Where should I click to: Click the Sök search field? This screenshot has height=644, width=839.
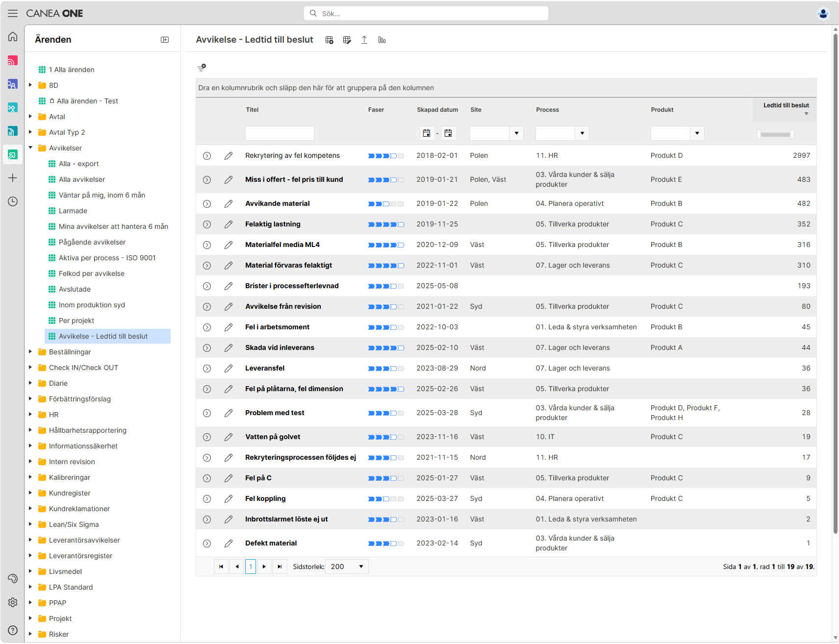coord(426,13)
